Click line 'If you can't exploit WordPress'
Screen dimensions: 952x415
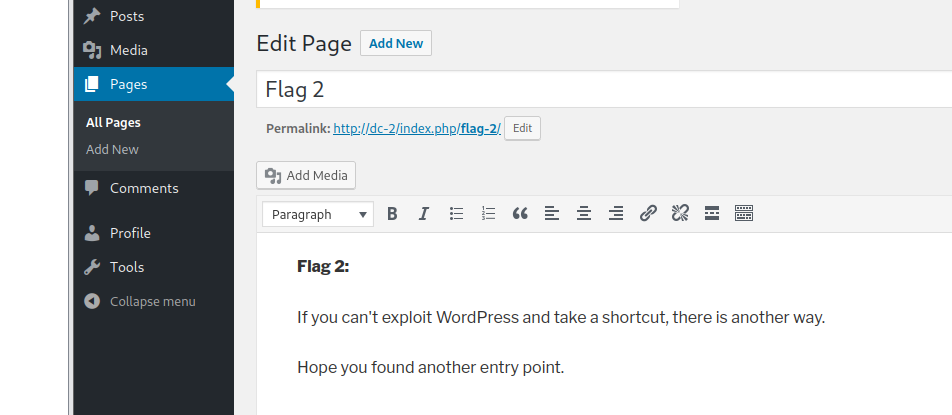pyautogui.click(x=561, y=317)
